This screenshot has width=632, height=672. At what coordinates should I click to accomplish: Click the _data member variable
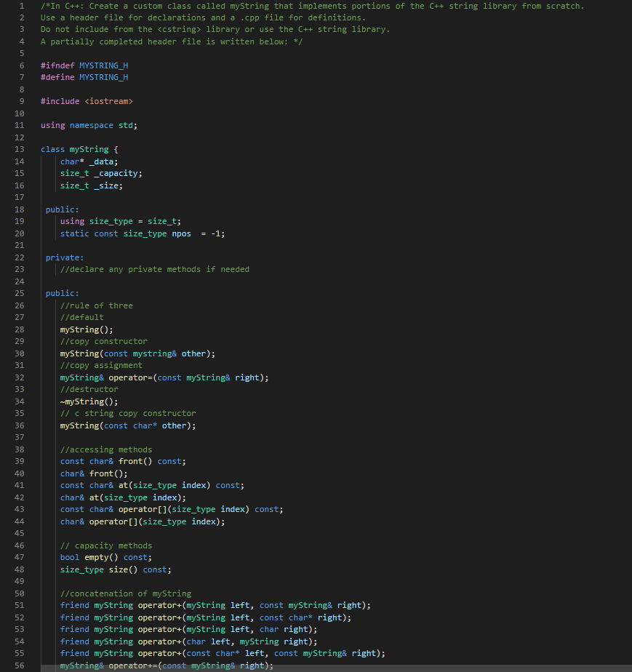(101, 161)
